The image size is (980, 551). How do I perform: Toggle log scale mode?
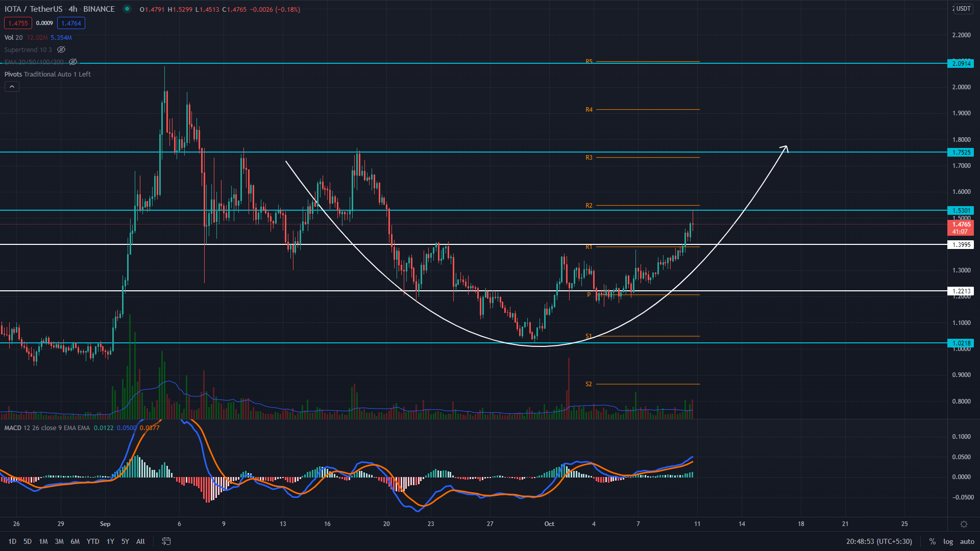[x=948, y=541]
